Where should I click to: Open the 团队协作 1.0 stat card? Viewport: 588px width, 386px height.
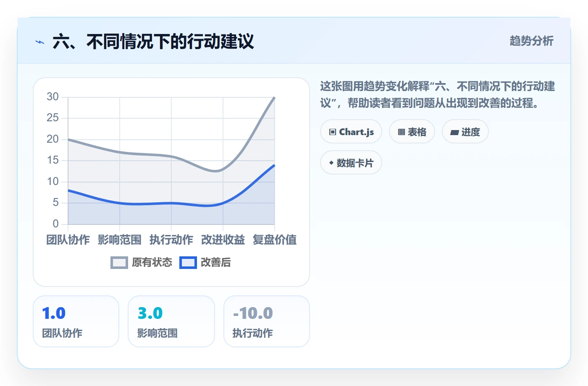(x=76, y=321)
